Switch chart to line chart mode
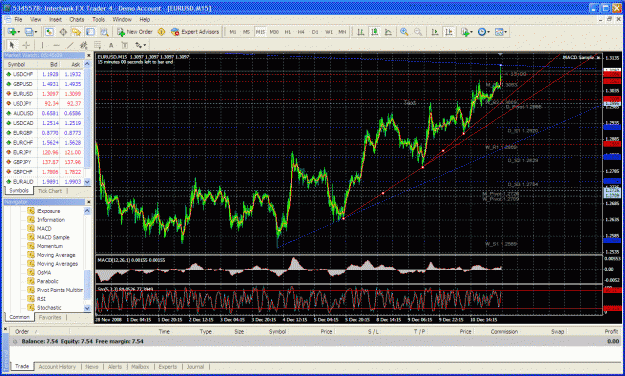Viewport: 625px width, 376px height. coord(388,32)
